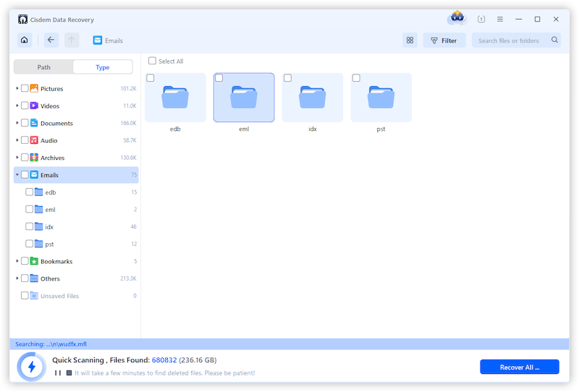The height and width of the screenshot is (392, 579).
Task: Open the eml folder thumbnail
Action: [244, 98]
